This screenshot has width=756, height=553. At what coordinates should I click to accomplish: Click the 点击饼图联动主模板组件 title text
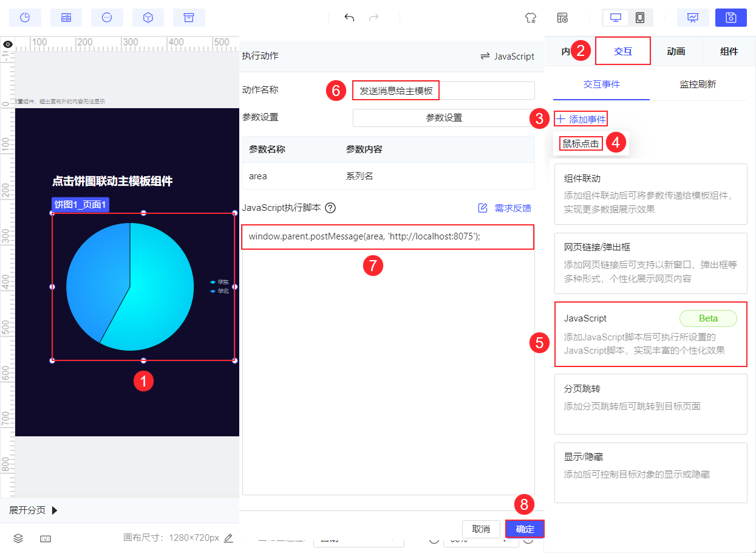coord(112,180)
